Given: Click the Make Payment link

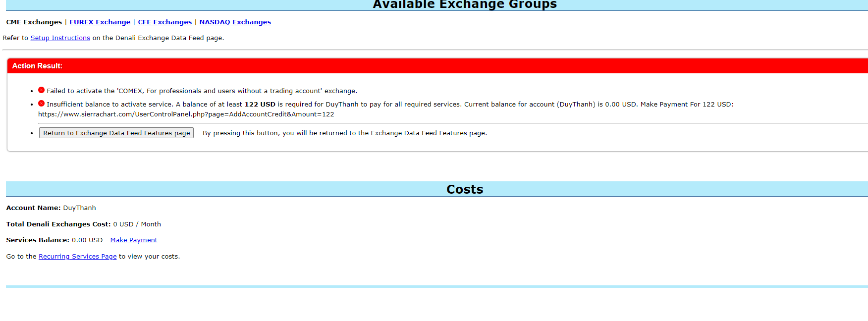Looking at the screenshot, I should click(134, 240).
